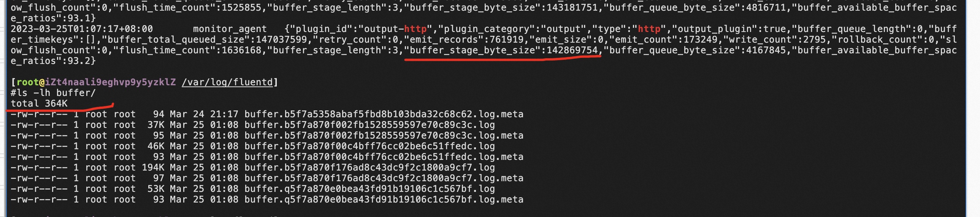
Task: Click the buffer_stage_byte_size key in latest log
Action: [472, 50]
